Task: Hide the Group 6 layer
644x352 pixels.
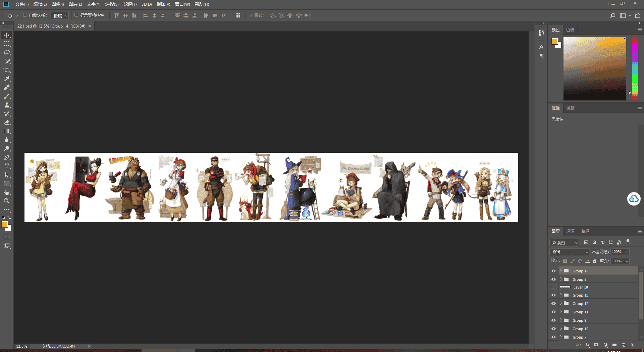Action: (x=553, y=279)
